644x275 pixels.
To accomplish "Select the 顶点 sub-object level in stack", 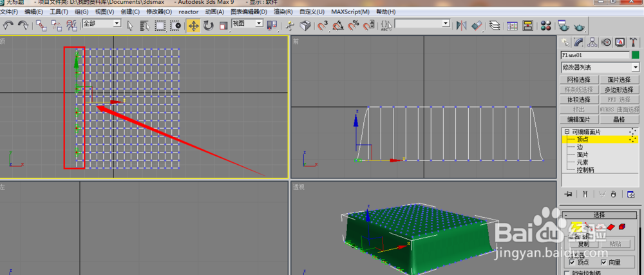I will coord(582,140).
